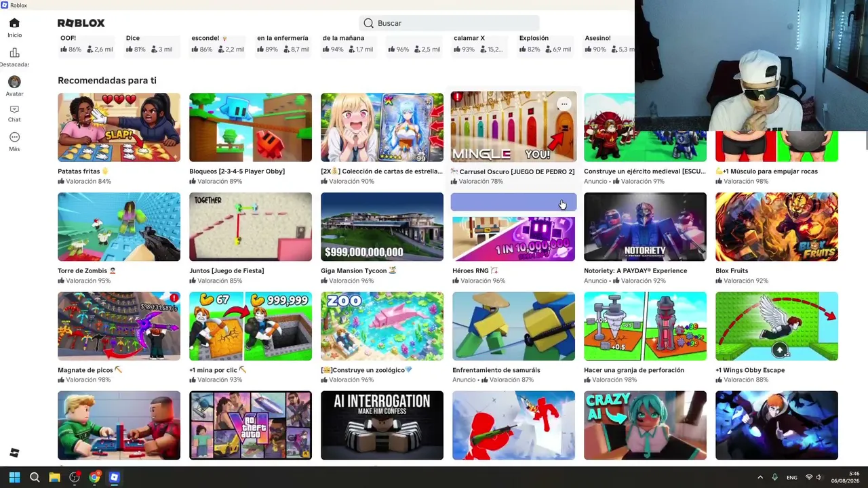Open the ENG language switcher
Image resolution: width=868 pixels, height=488 pixels.
[x=791, y=478]
